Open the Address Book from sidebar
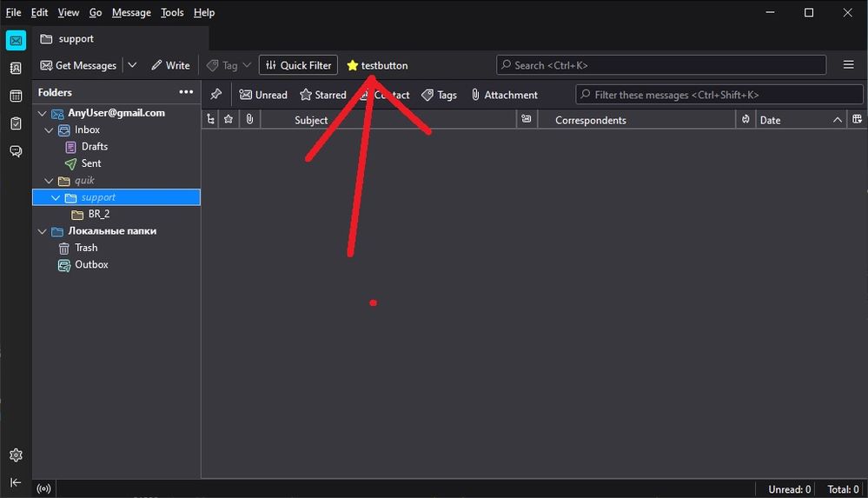 pyautogui.click(x=16, y=68)
